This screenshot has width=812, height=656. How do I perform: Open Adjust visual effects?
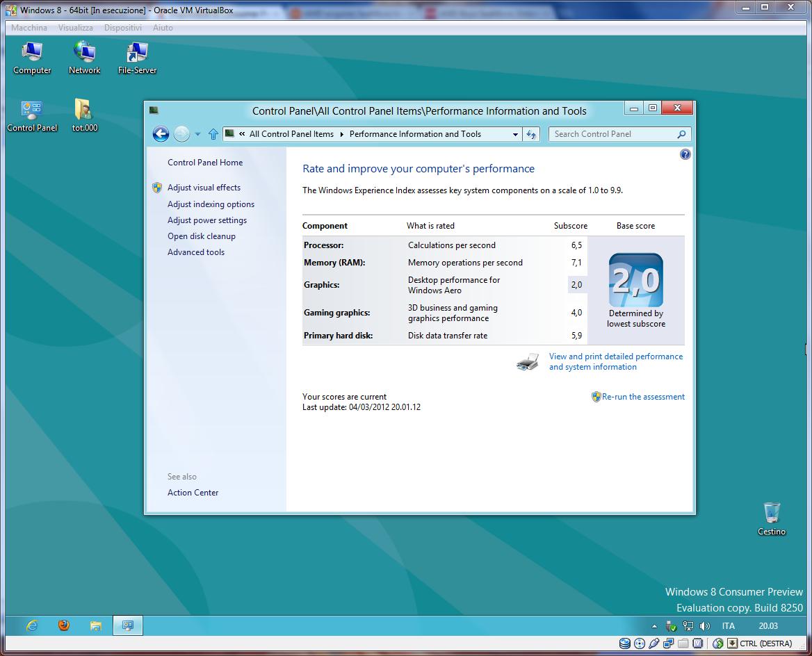[x=204, y=188]
